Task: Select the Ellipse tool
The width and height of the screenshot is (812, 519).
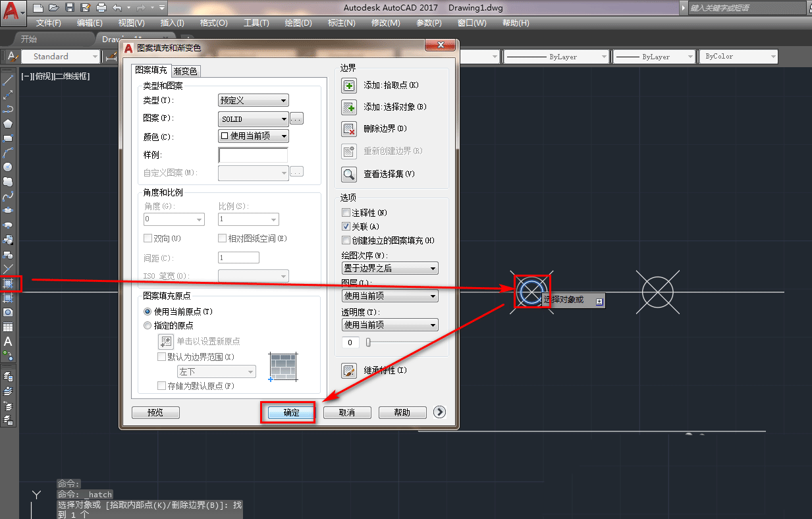Action: coord(8,211)
